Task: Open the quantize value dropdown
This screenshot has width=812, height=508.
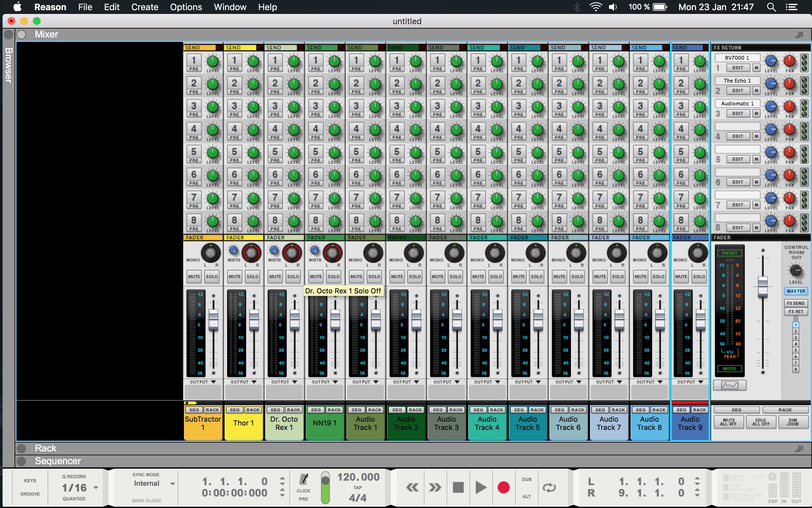Action: tap(96, 487)
